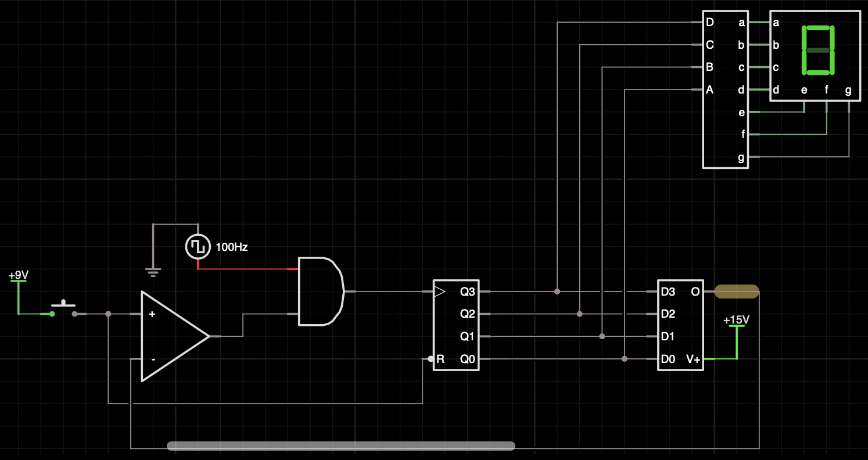Viewport: 868px width, 460px height.
Task: Click the horizontal scrollbar thumb
Action: (x=341, y=445)
